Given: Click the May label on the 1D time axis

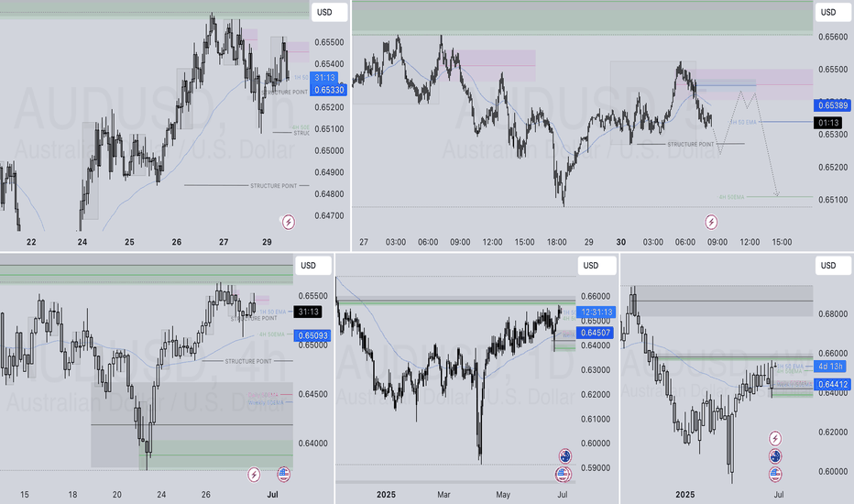Looking at the screenshot, I should coord(503,494).
